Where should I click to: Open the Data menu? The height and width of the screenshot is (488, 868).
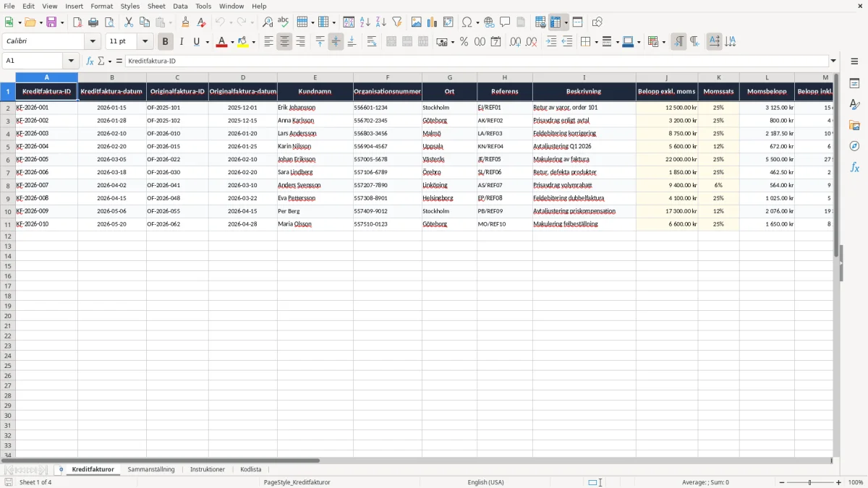tap(180, 6)
